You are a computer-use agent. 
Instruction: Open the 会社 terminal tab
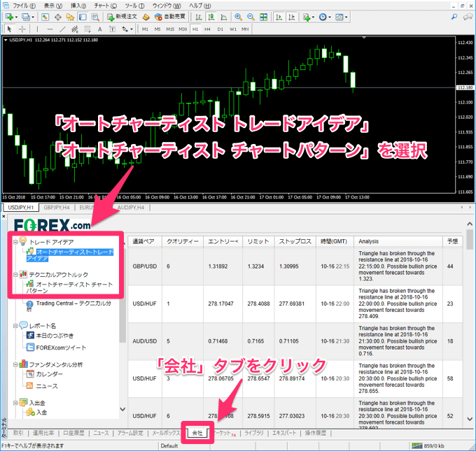pos(197,433)
